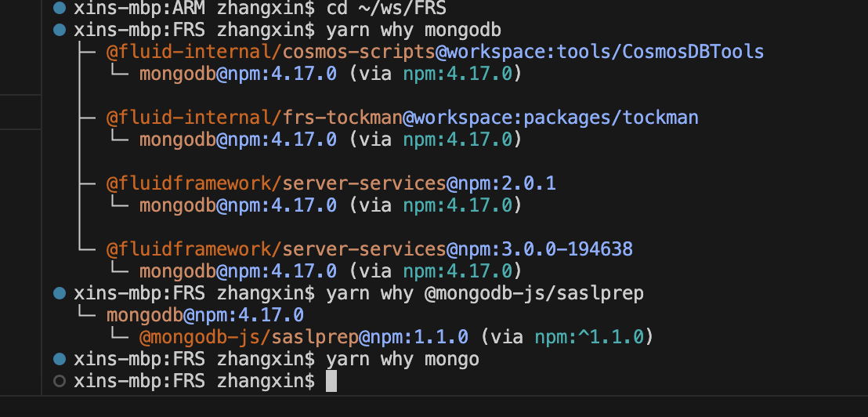Click the "yarn why mongo" command text

coord(402,360)
